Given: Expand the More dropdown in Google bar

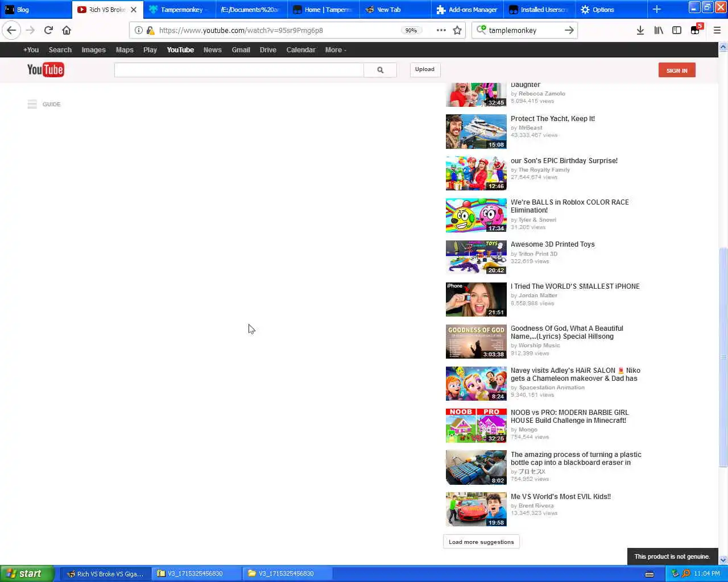Looking at the screenshot, I should pyautogui.click(x=336, y=50).
